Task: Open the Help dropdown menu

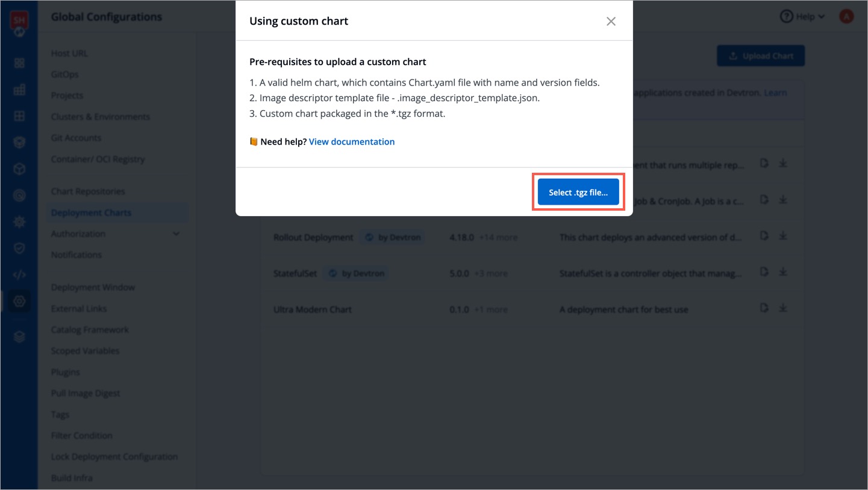Action: coord(802,17)
